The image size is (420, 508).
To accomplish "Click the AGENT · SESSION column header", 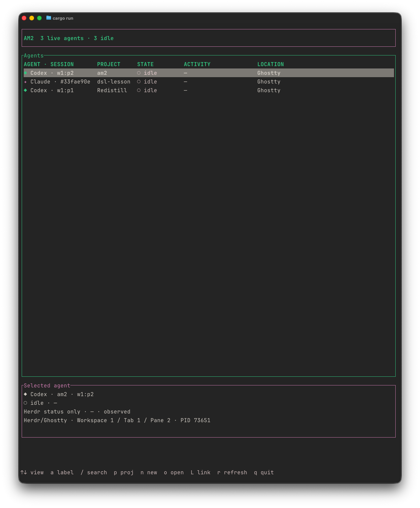I will 49,64.
